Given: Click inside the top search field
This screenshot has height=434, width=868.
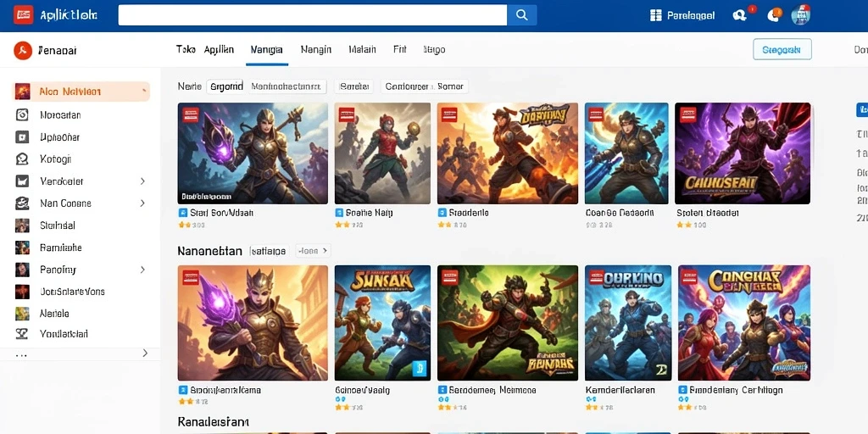Looking at the screenshot, I should tap(312, 15).
